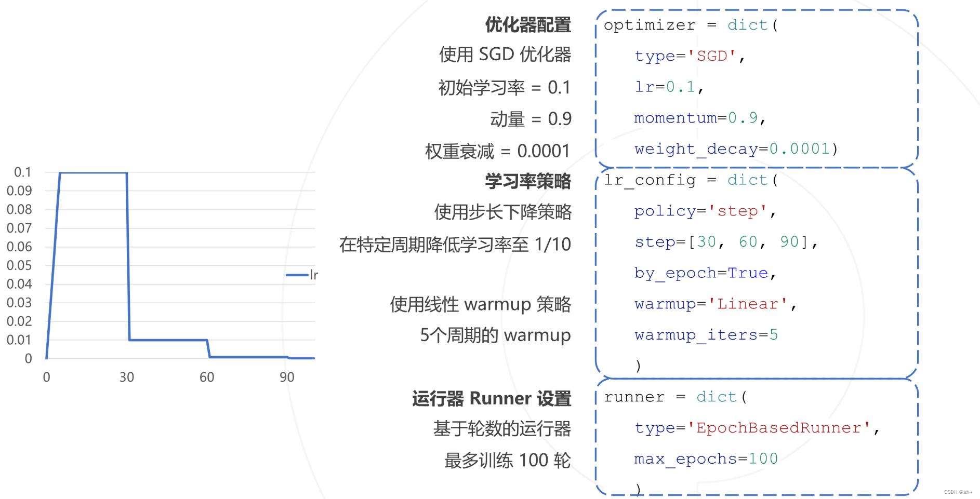Click the text '基于轮数的运行器'
The height and width of the screenshot is (499, 980).
(502, 429)
